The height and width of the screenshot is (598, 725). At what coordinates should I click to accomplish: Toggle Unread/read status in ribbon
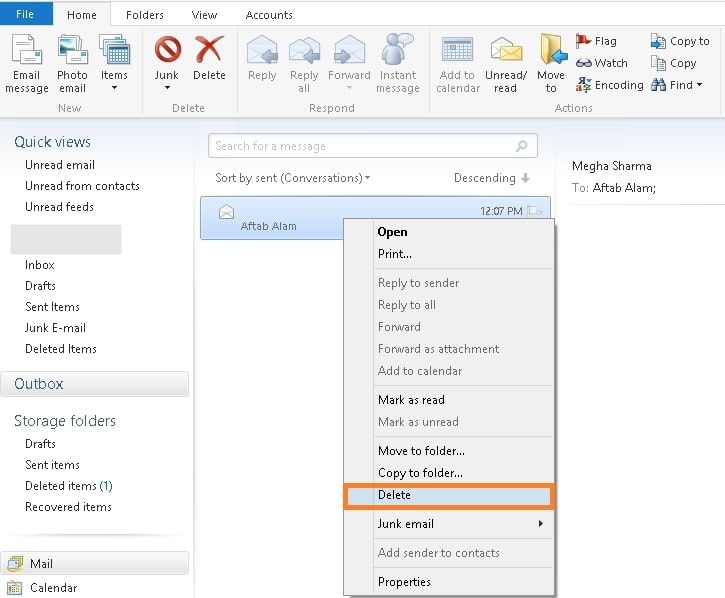505,64
